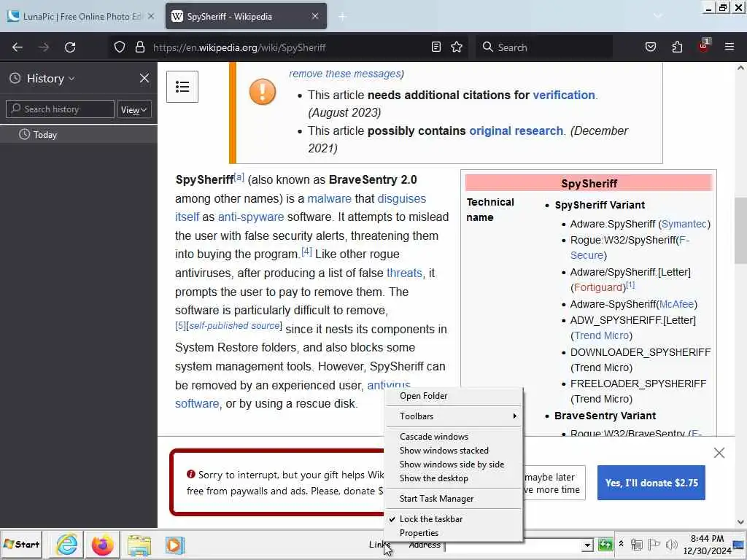
Task: Dismiss the donation banner with X
Action: 719,453
